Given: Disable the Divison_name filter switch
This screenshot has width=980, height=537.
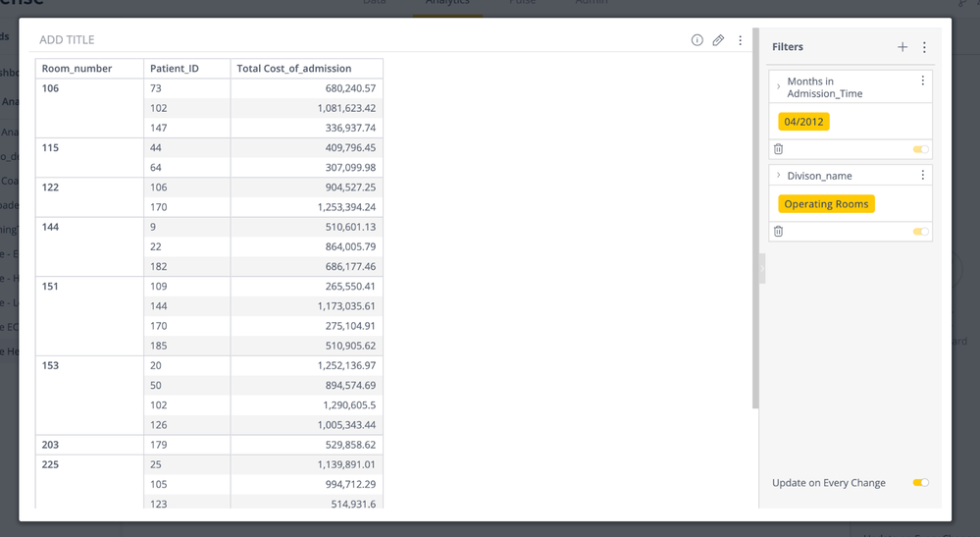Looking at the screenshot, I should 920,232.
